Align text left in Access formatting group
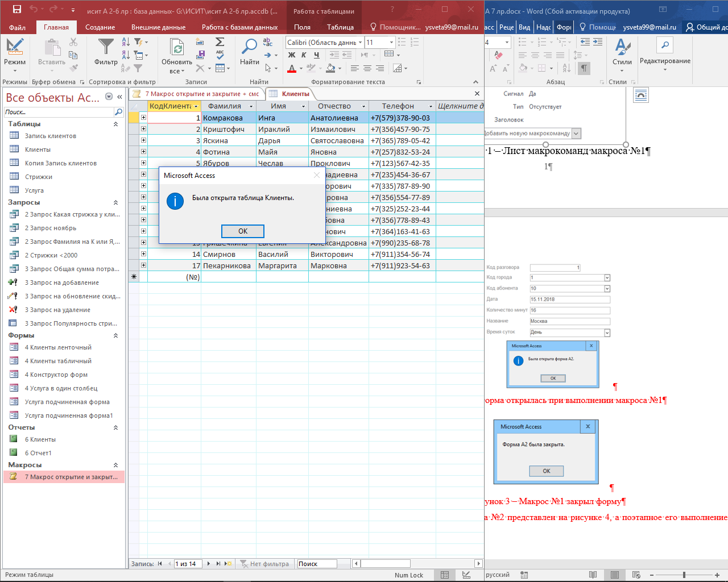This screenshot has height=582, width=728. click(x=354, y=69)
